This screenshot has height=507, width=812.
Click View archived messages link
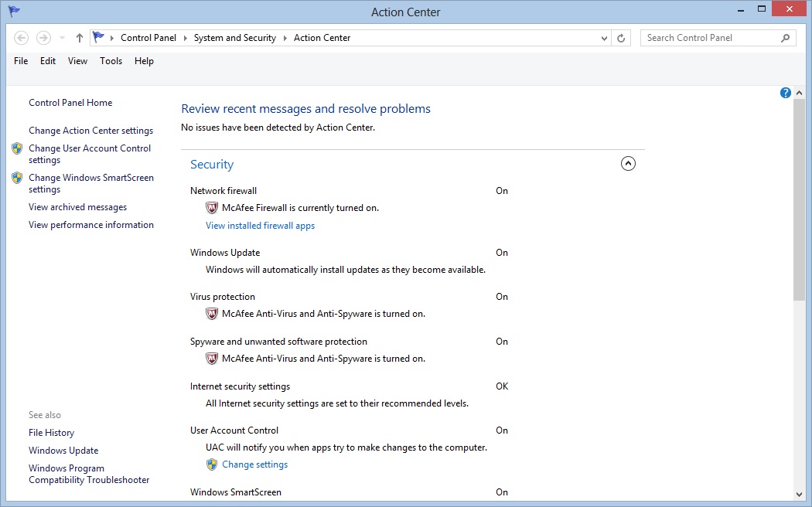click(x=77, y=207)
